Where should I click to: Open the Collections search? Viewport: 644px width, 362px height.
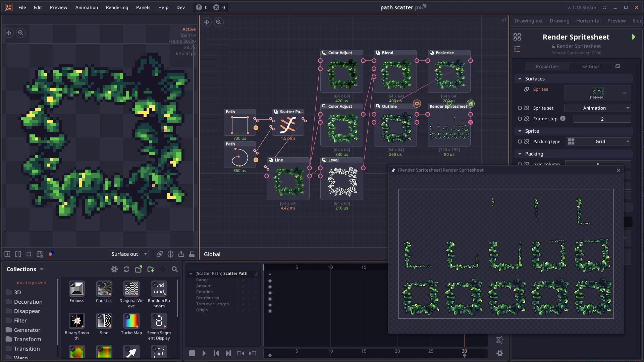[x=175, y=269]
